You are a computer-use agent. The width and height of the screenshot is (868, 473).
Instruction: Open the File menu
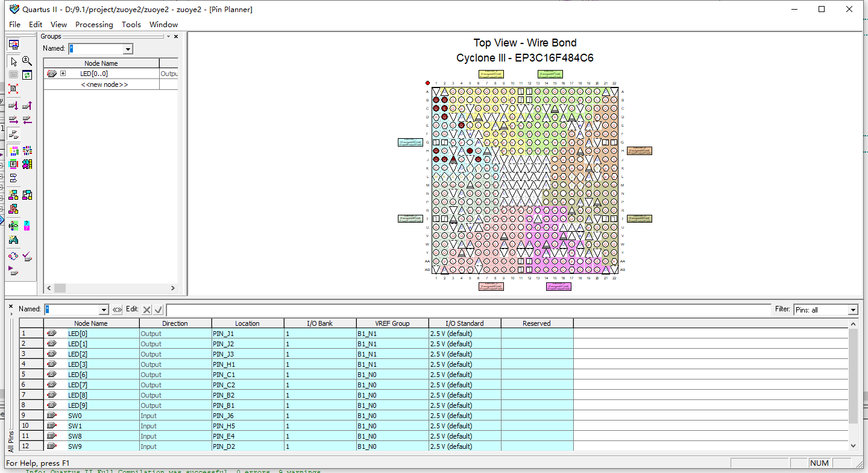[x=14, y=25]
